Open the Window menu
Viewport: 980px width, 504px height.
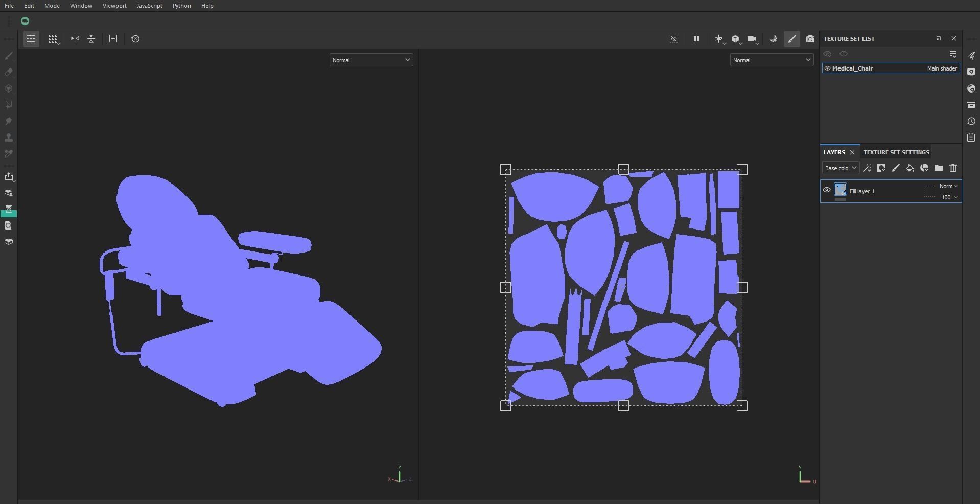(x=81, y=6)
